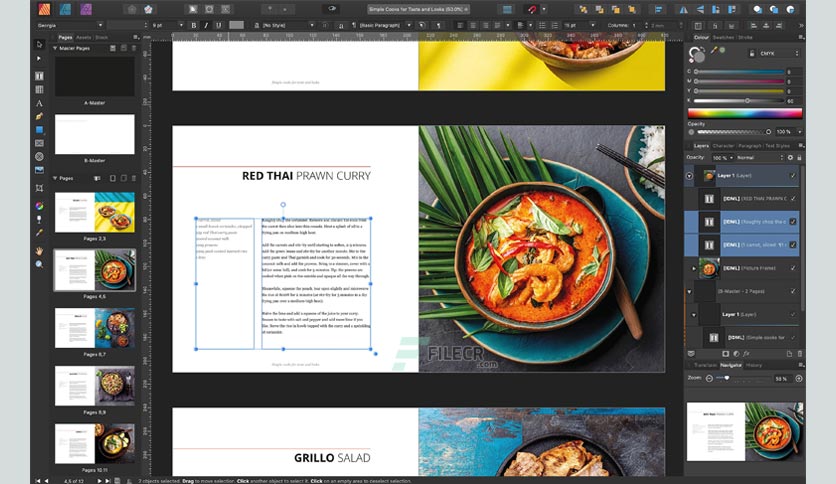Select the Picture Frame Ellipse tool
Viewport: 836px width, 484px height.
pos(39,157)
